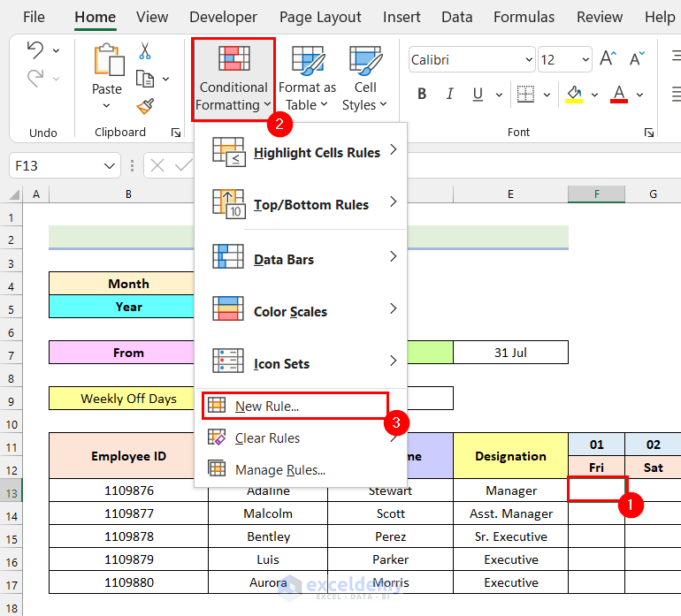Viewport: 681px width, 616px height.
Task: Open Icon Sets submenu
Action: [x=301, y=363]
